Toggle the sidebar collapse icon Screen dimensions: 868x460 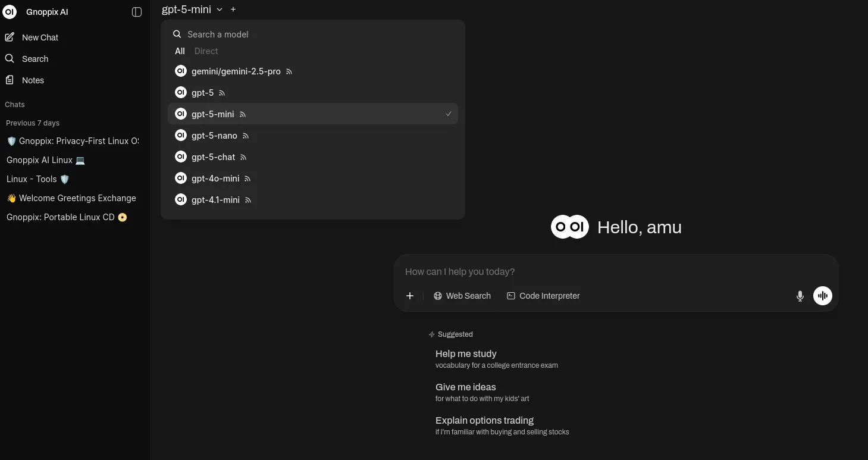click(x=137, y=12)
